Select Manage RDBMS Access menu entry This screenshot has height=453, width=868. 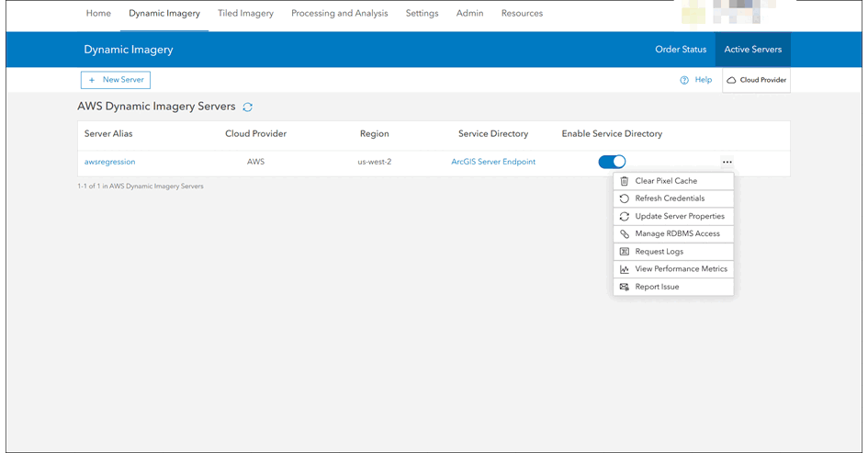[x=673, y=233]
